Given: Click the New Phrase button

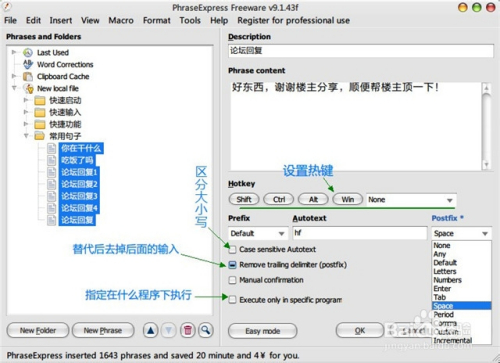Looking at the screenshot, I should click(103, 330).
